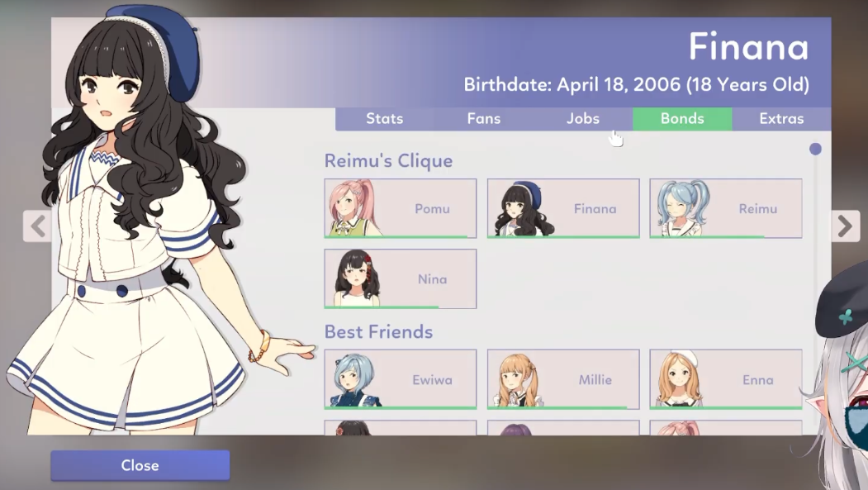Open the Fans tab
Screen dimensions: 868x490
pyautogui.click(x=484, y=118)
